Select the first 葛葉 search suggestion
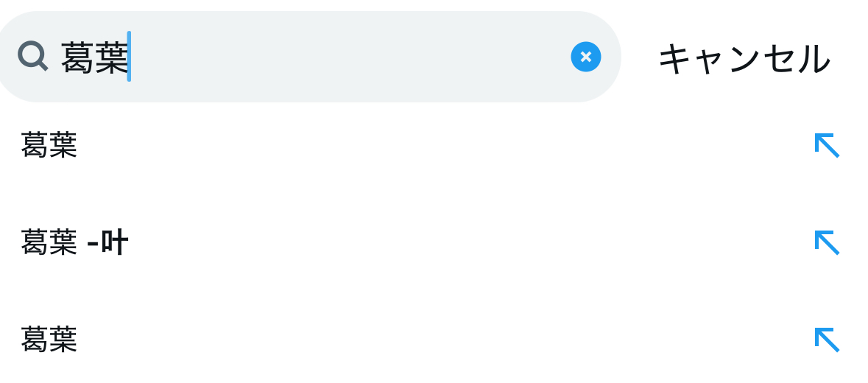 click(x=49, y=146)
